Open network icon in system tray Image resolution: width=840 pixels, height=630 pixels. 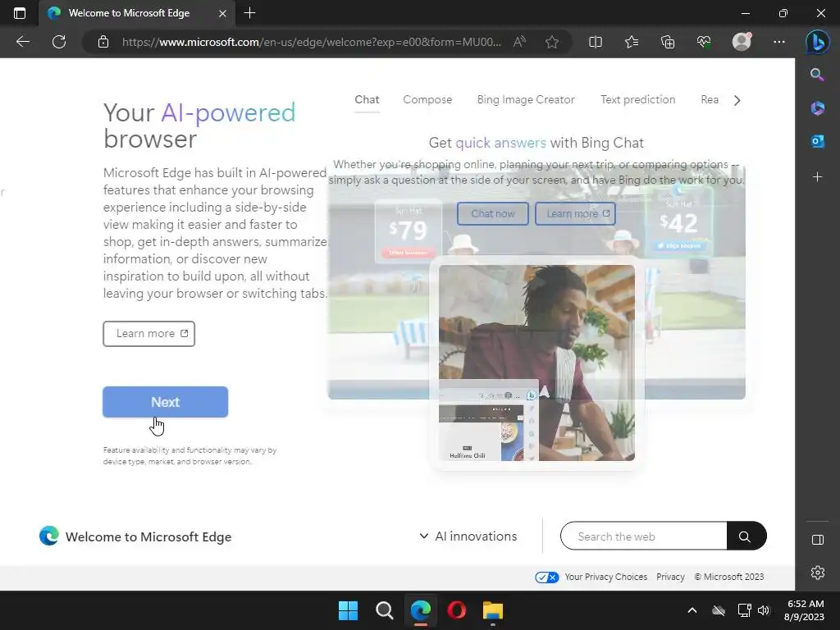click(744, 610)
